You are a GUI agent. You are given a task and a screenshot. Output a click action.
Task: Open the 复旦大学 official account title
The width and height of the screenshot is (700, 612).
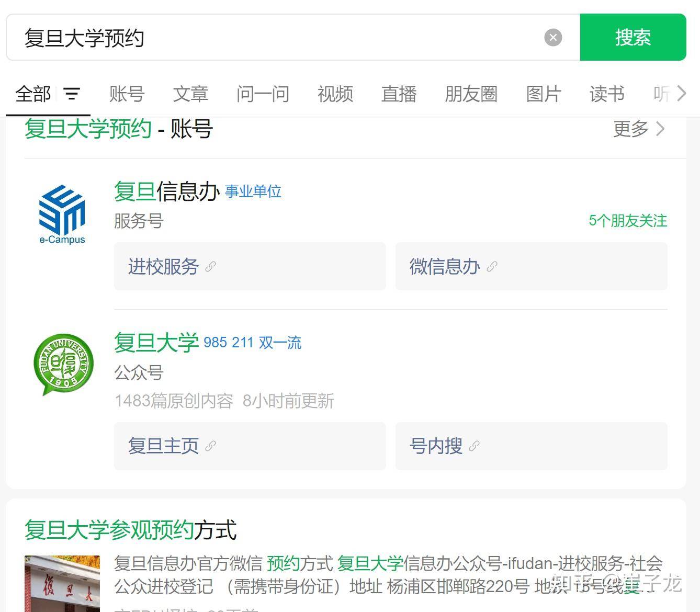[x=156, y=343]
